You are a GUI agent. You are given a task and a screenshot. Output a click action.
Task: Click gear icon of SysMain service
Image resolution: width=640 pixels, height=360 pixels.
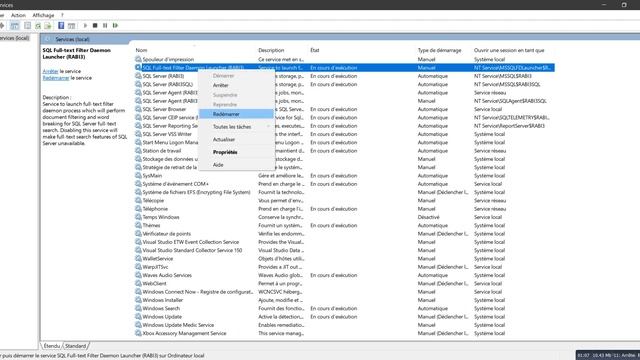point(138,176)
